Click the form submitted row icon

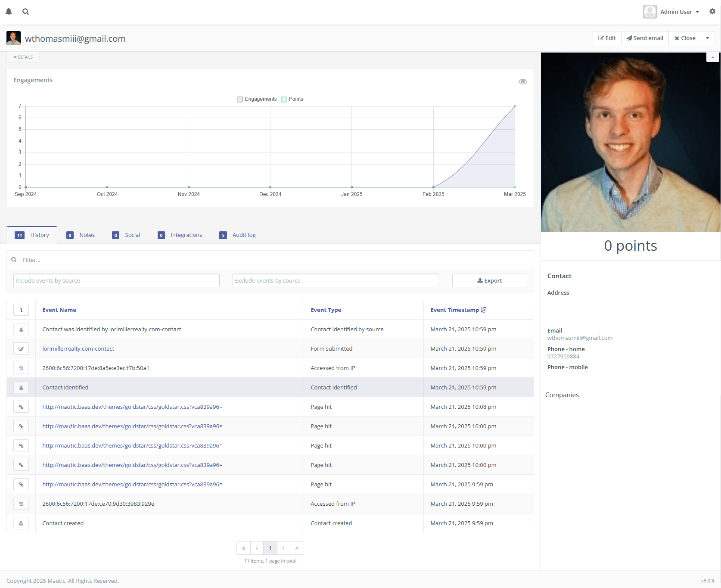(x=21, y=348)
